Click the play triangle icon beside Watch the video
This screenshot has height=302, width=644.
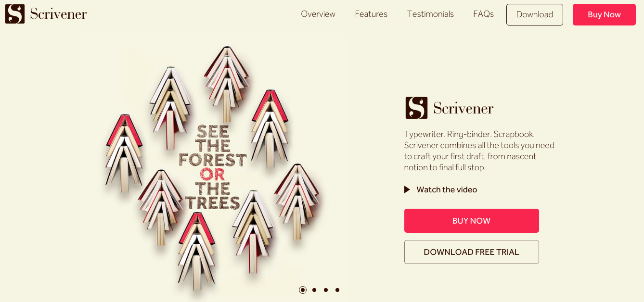(x=407, y=189)
